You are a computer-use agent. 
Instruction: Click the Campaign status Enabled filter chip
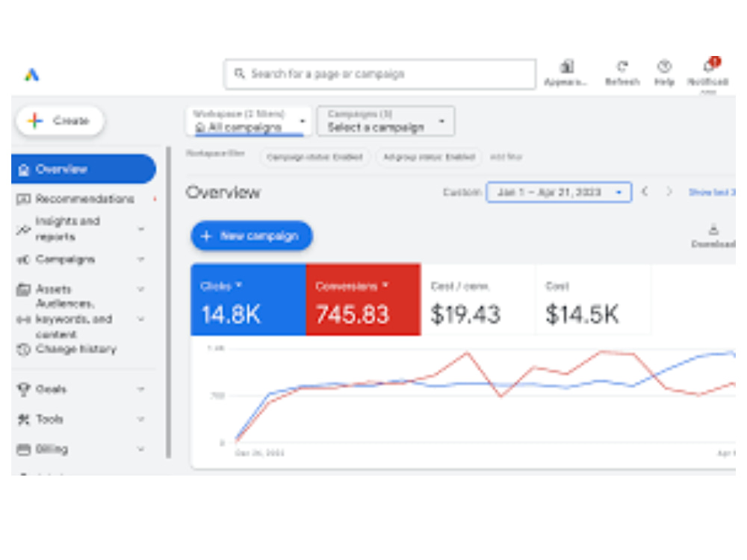(314, 157)
